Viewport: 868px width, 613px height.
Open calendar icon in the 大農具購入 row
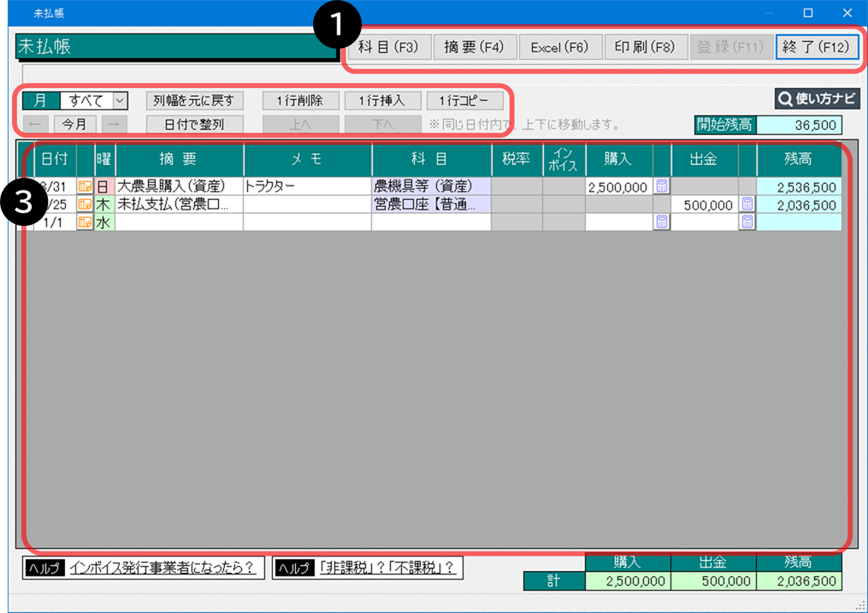(x=85, y=186)
